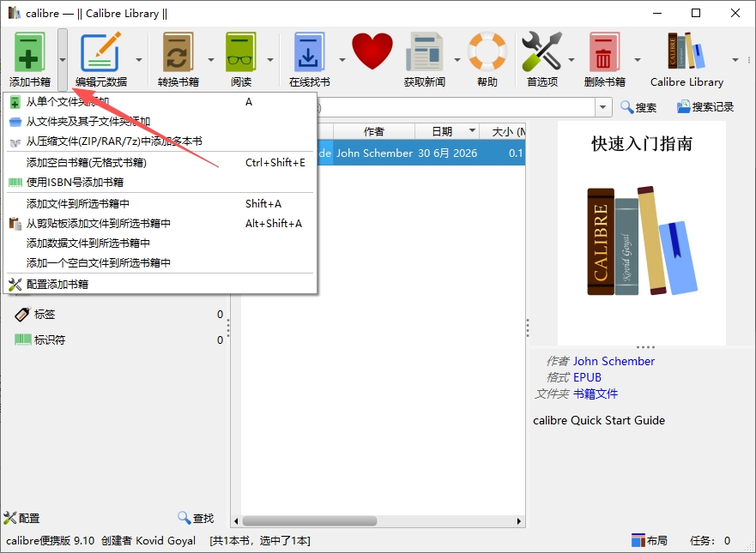The height and width of the screenshot is (553, 756).
Task: Select 从单个文件夹添加 menu item
Action: coord(160,102)
